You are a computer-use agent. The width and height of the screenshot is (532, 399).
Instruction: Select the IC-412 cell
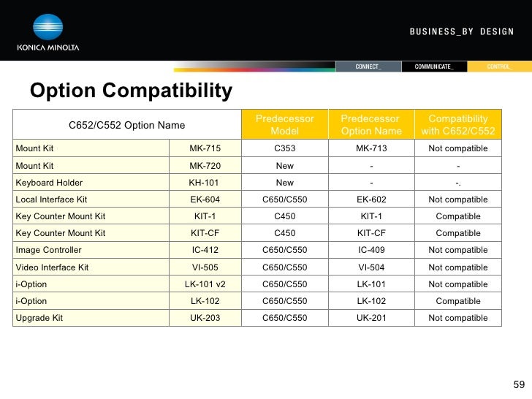pos(205,250)
